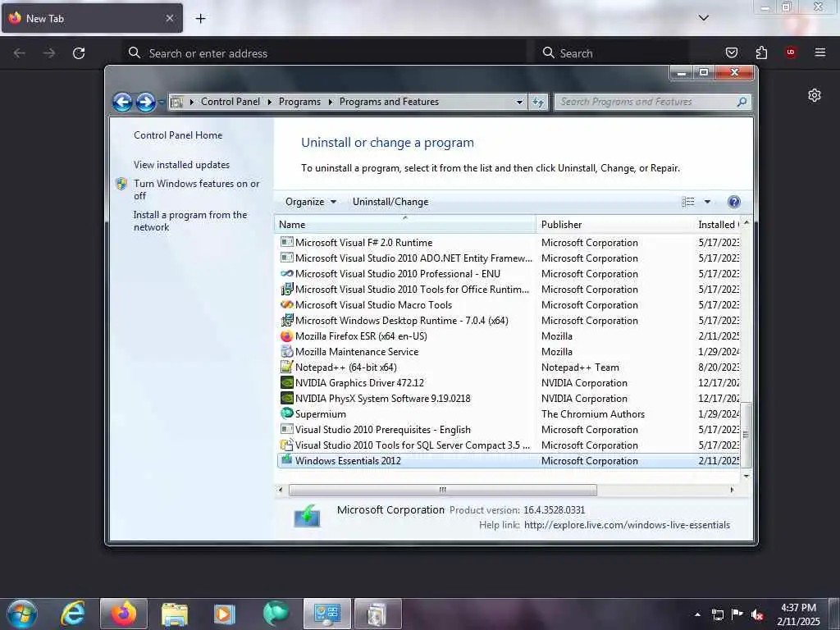The height and width of the screenshot is (630, 840).
Task: Click the Windows Essentials 2012 list icon
Action: [286, 461]
